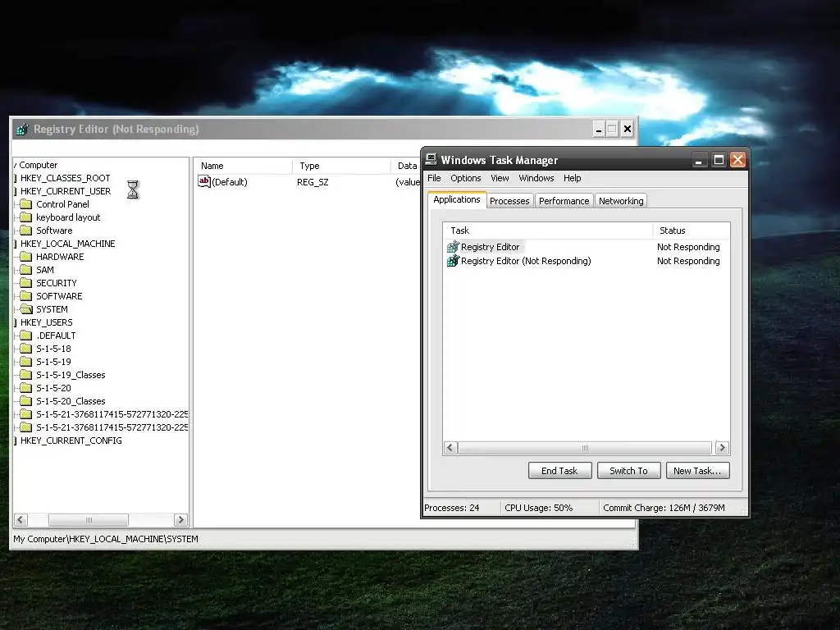The width and height of the screenshot is (840, 630).
Task: Click the uppercase SOFTWARE folder icon
Action: (x=25, y=295)
